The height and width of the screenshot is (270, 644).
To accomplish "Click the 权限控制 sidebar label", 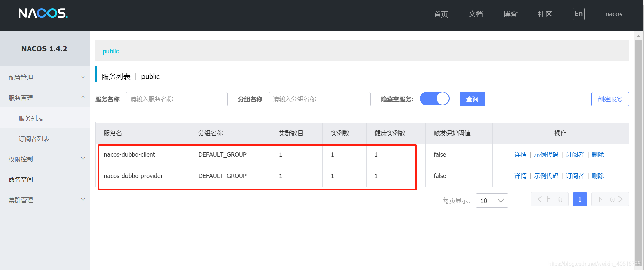I will pos(21,159).
